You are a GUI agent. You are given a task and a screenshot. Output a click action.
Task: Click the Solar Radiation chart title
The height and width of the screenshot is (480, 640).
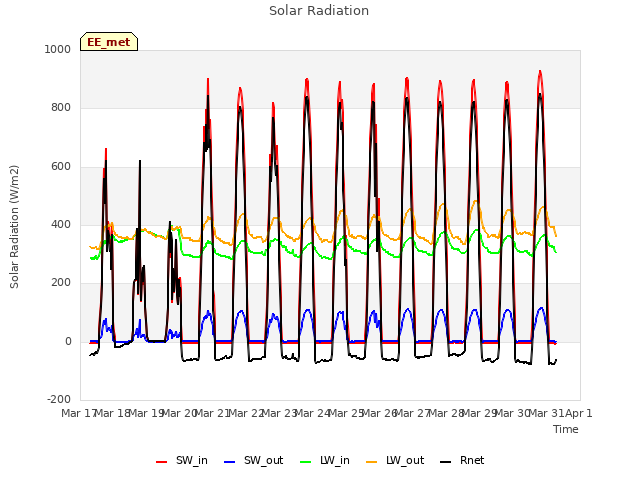coord(319,11)
